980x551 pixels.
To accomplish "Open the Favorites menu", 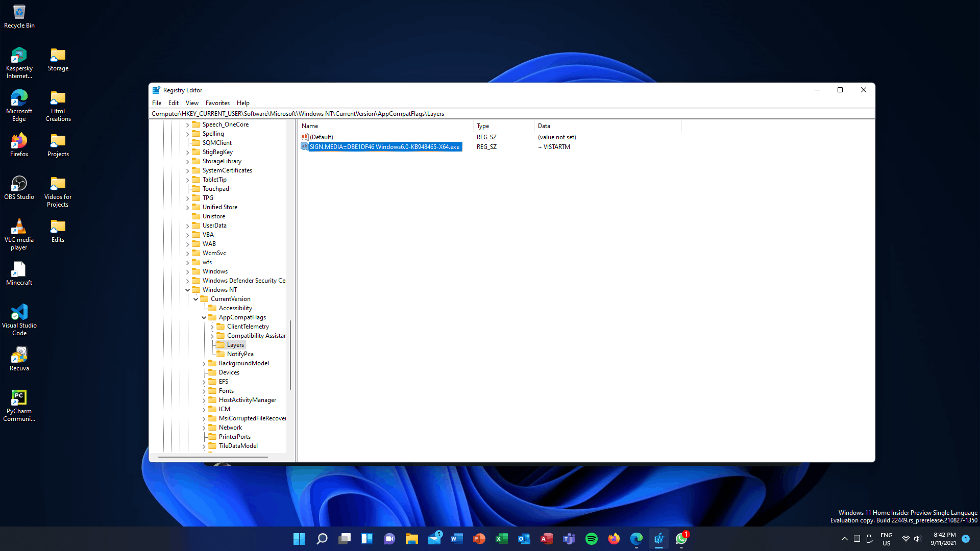I will (217, 103).
